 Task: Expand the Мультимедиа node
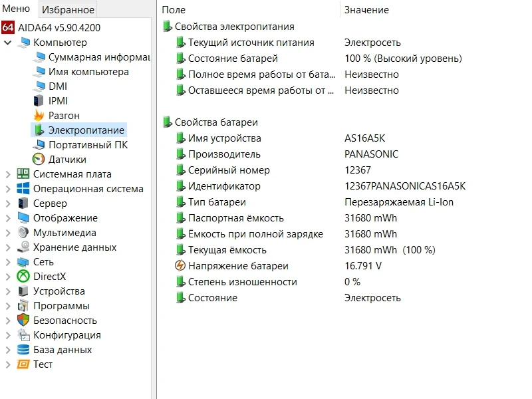coord(8,232)
